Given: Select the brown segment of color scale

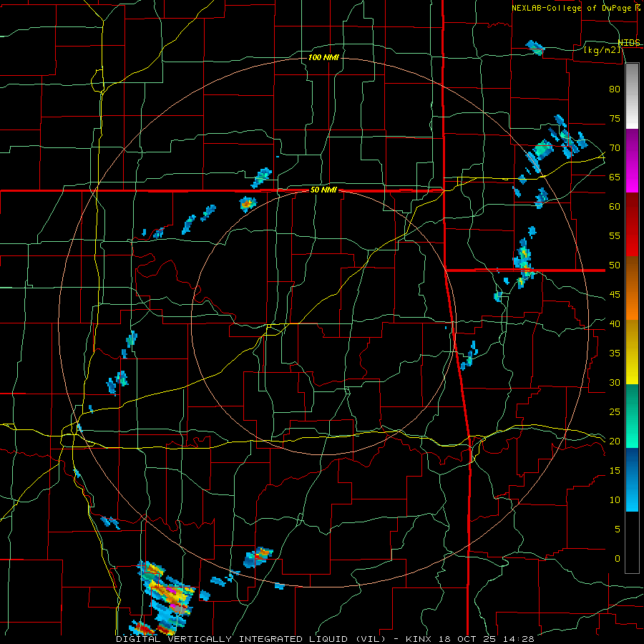Looking at the screenshot, I should [x=632, y=273].
